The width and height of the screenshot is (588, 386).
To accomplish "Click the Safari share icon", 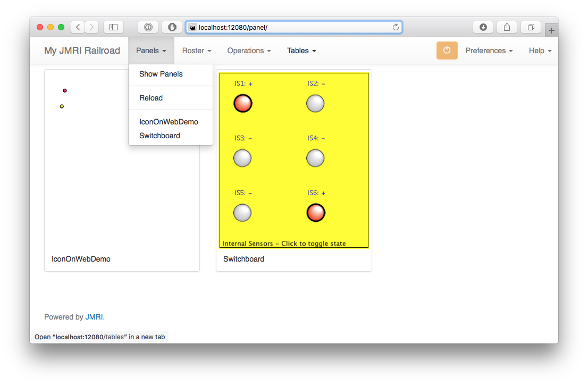I will coord(507,27).
